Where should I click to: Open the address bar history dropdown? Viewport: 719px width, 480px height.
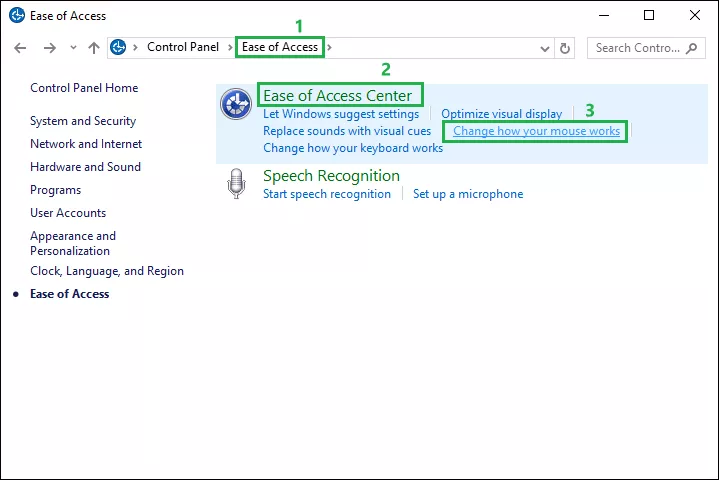click(545, 48)
